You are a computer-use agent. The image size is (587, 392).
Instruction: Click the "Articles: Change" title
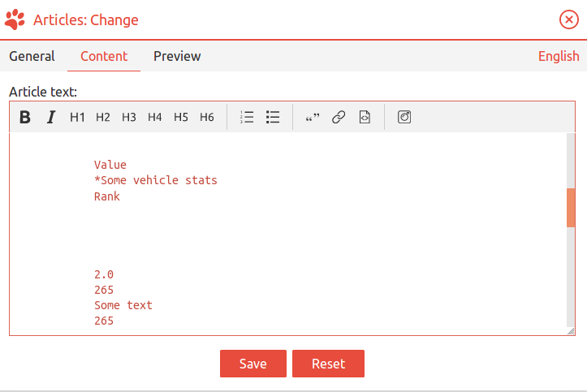coord(86,19)
